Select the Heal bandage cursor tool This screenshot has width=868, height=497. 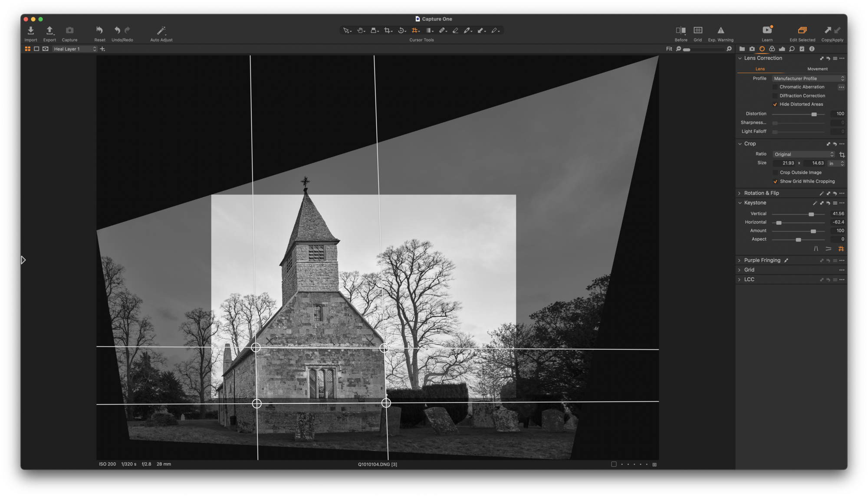[x=442, y=30]
